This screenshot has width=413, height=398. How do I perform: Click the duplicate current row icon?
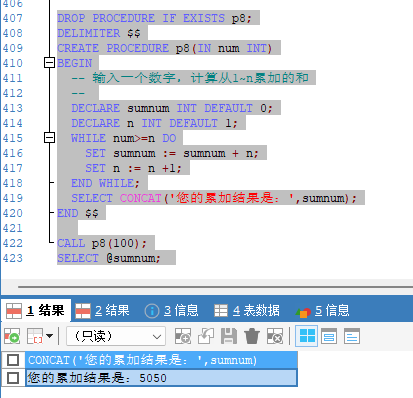tap(206, 336)
